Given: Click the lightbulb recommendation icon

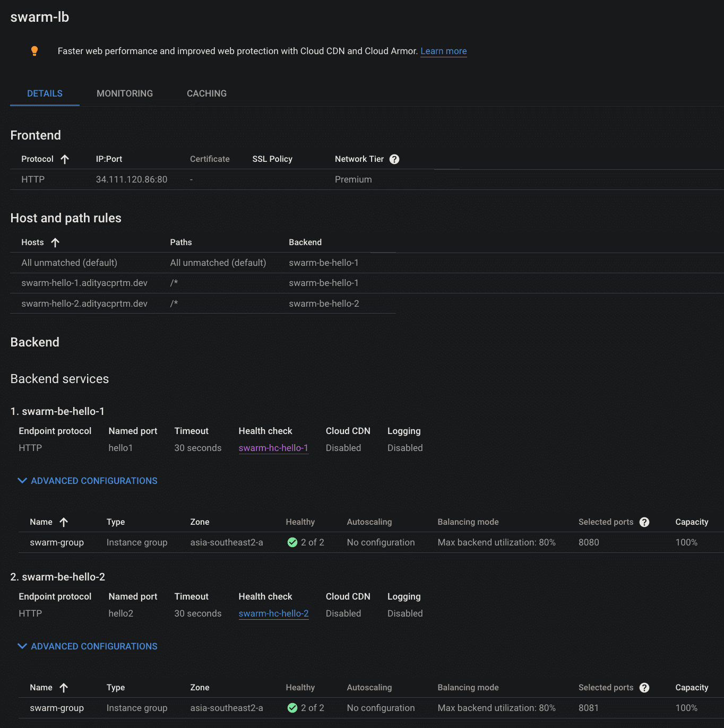Looking at the screenshot, I should point(35,51).
